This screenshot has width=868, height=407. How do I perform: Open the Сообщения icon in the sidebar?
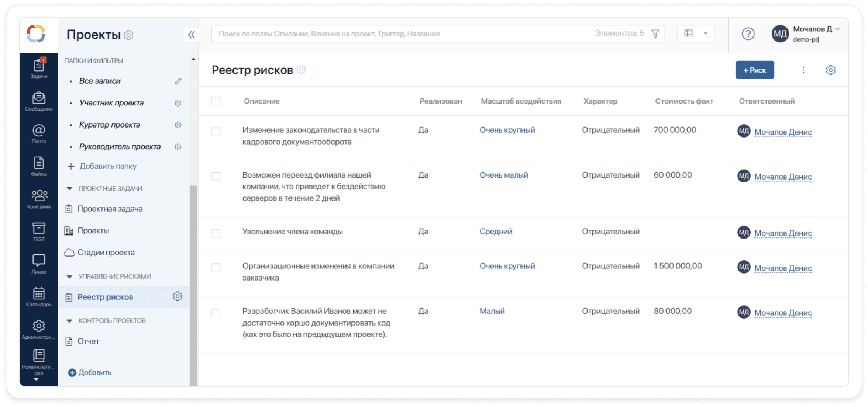(x=38, y=100)
